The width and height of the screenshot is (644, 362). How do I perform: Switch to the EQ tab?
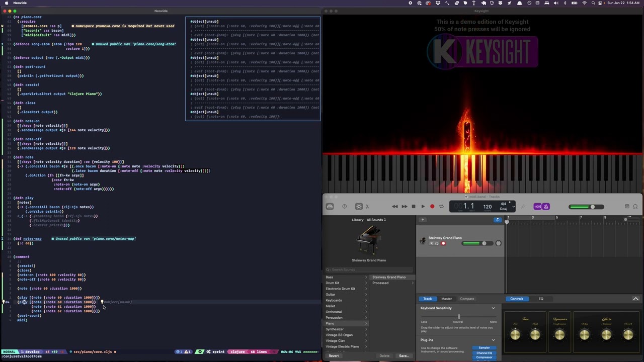(x=541, y=299)
